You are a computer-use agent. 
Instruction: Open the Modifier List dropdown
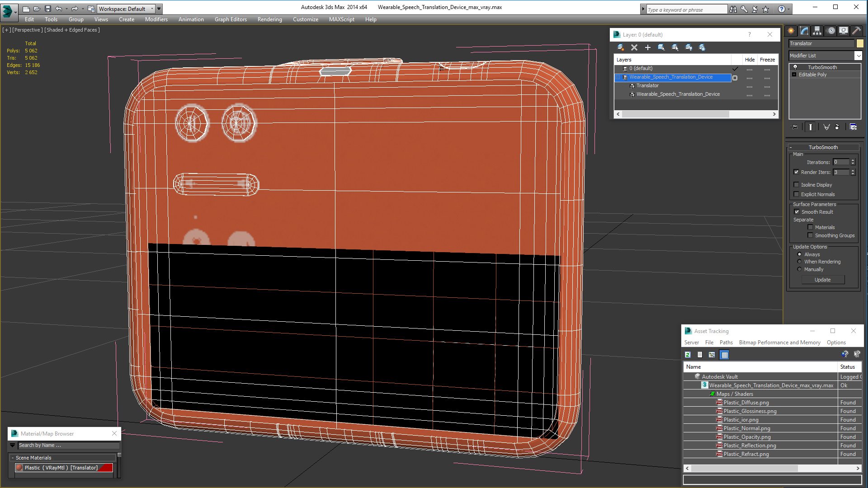point(858,56)
